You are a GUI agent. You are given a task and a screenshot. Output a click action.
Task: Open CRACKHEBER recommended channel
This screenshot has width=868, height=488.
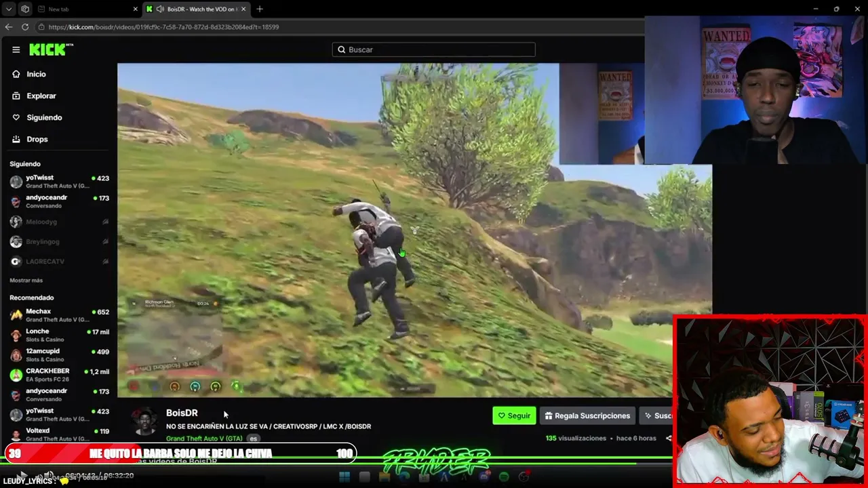click(x=59, y=375)
